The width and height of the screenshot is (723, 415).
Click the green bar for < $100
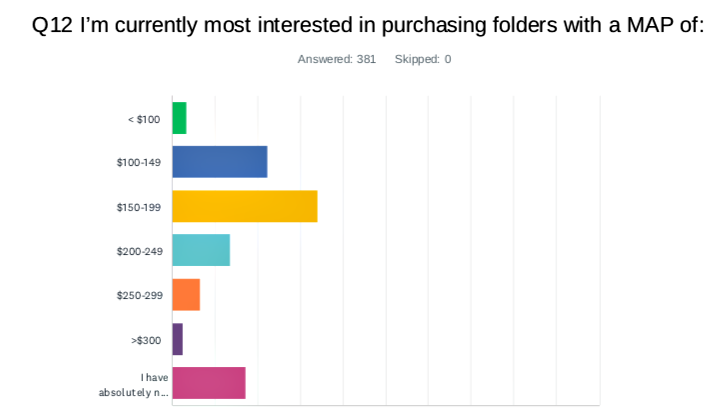(x=179, y=118)
